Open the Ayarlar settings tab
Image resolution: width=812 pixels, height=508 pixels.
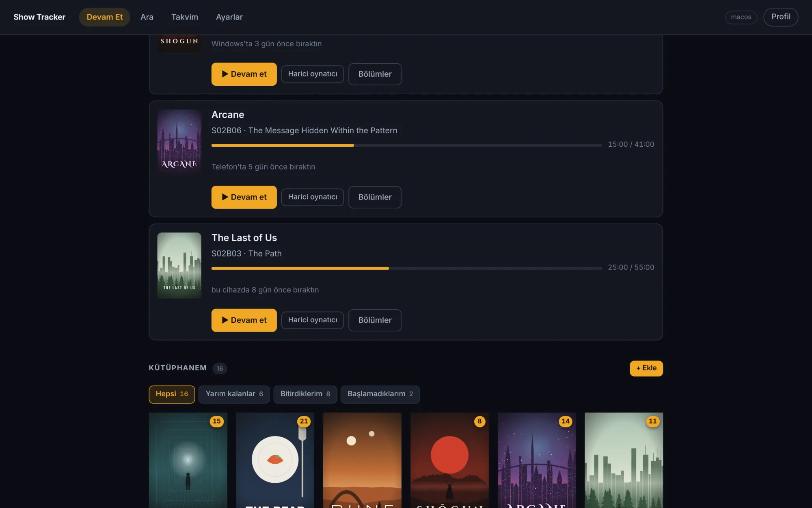pos(229,17)
